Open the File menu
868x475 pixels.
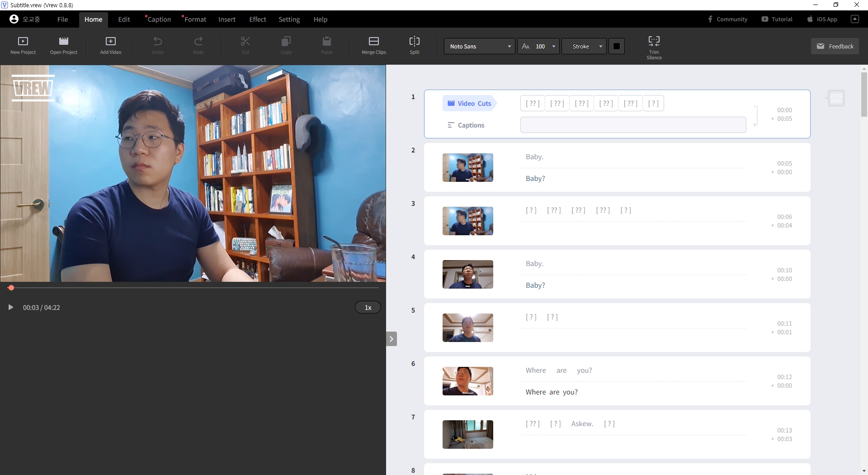tap(62, 19)
